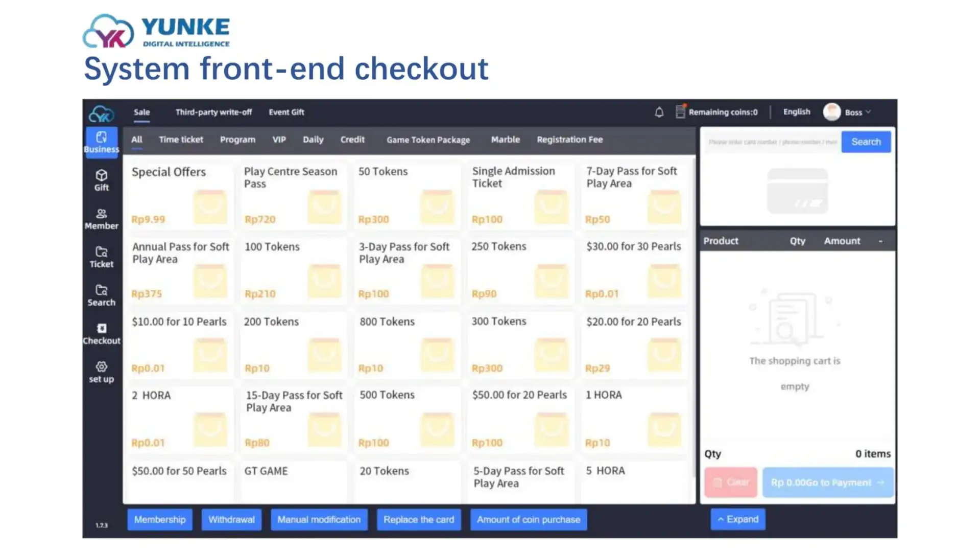The height and width of the screenshot is (552, 980).
Task: Click Amount of coin purchase button
Action: click(x=529, y=519)
